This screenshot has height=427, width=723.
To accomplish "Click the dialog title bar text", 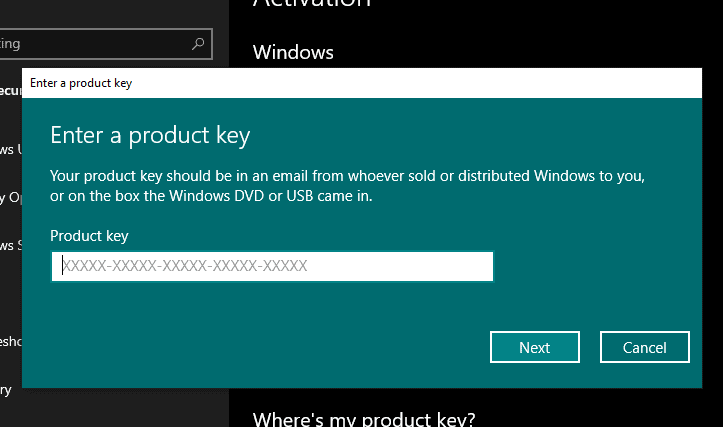I will [81, 83].
